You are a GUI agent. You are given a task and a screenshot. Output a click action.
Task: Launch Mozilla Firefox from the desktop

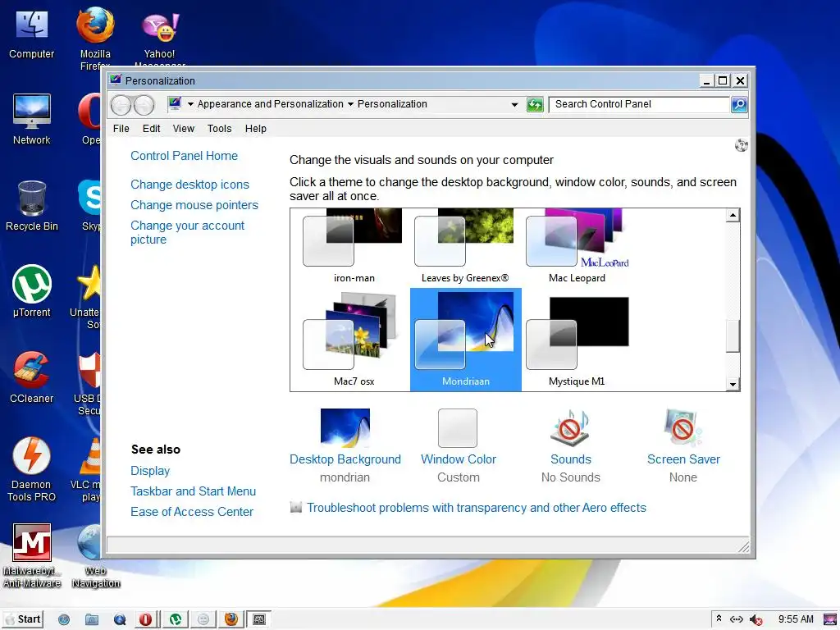95,38
